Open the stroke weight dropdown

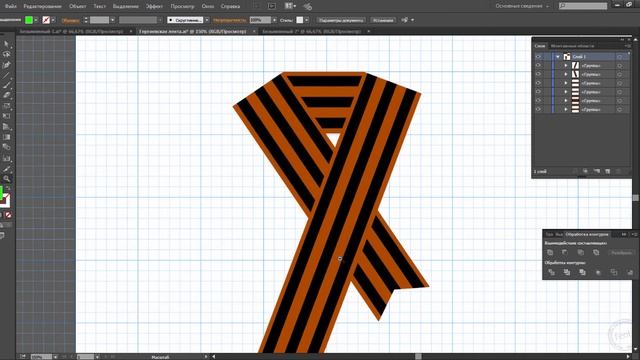click(x=112, y=20)
